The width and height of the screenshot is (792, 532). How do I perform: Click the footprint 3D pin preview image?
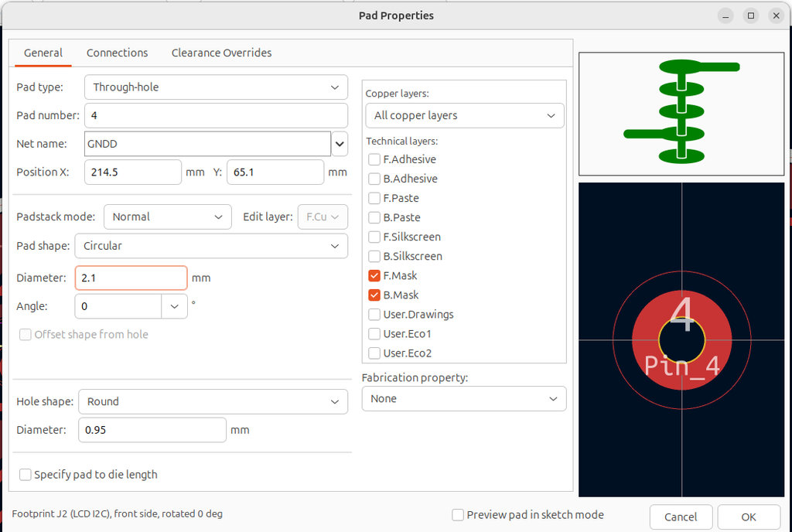681,114
